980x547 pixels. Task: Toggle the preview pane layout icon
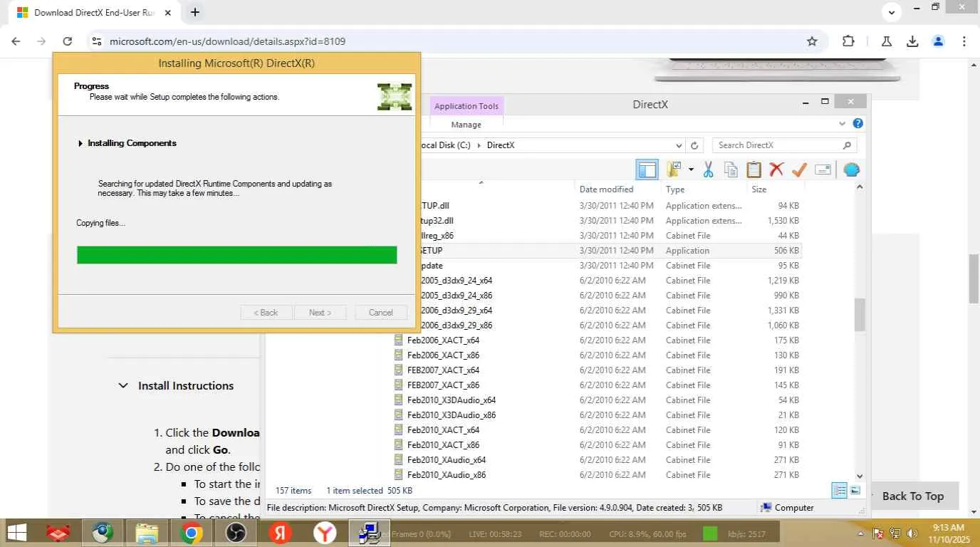click(x=647, y=170)
